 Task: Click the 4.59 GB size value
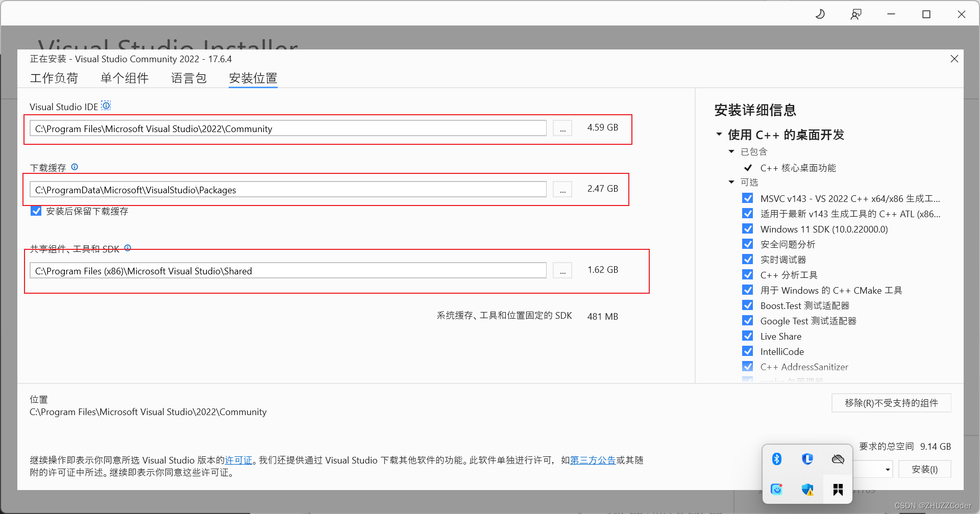[x=602, y=127]
